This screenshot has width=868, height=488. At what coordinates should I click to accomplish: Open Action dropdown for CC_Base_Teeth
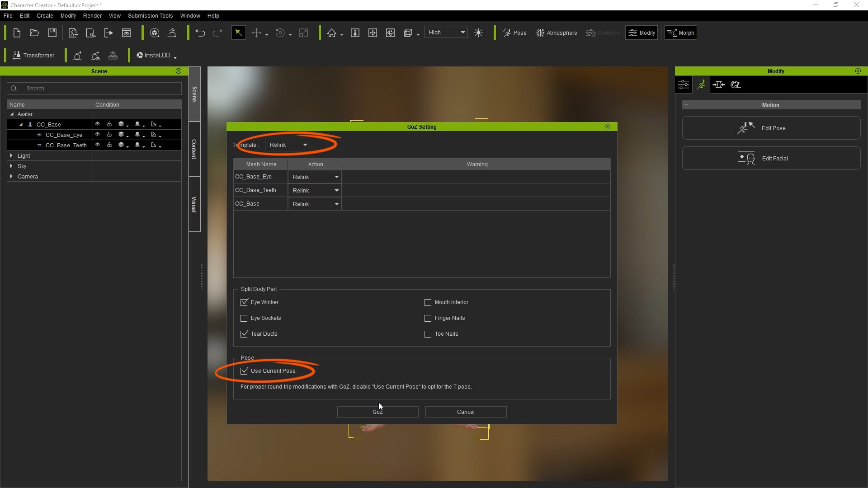coord(315,190)
